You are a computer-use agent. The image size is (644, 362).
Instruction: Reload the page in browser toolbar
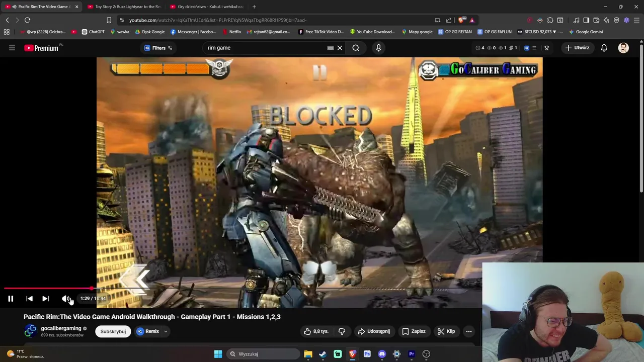coord(27,20)
